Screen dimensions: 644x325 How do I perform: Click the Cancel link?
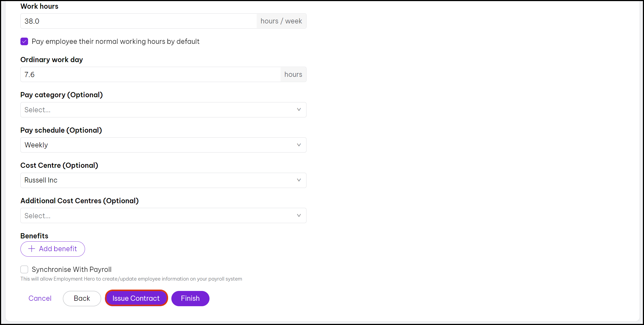pos(40,298)
